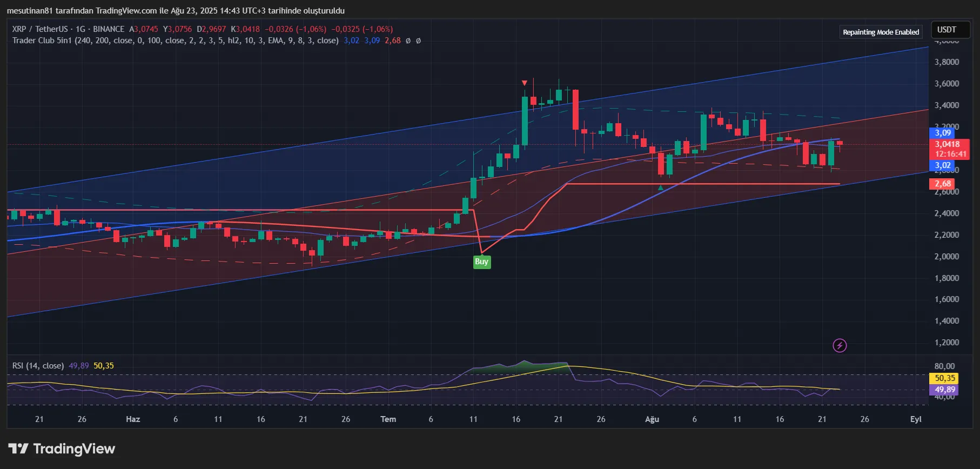Click the 50,35 value in RSI legend
980x469 pixels.
104,366
